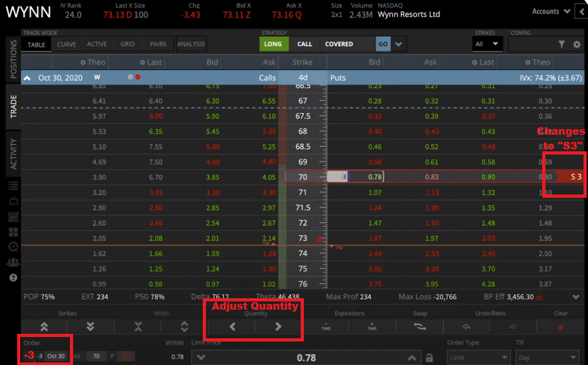Open the Strikes 'All' dropdown
588x365 pixels.
pos(487,45)
